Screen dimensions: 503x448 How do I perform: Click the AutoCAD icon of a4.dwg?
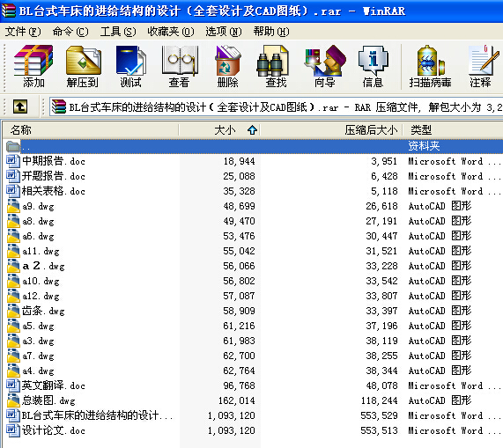(13, 371)
